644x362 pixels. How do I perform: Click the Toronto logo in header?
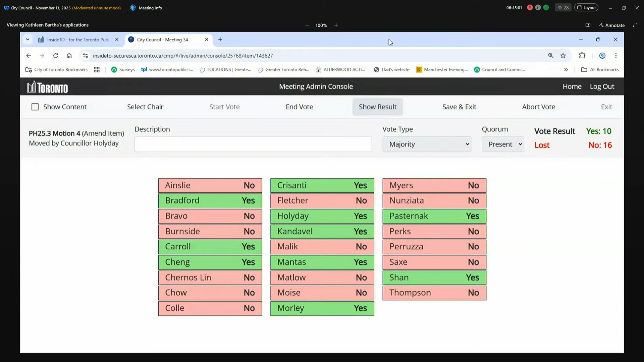point(47,87)
